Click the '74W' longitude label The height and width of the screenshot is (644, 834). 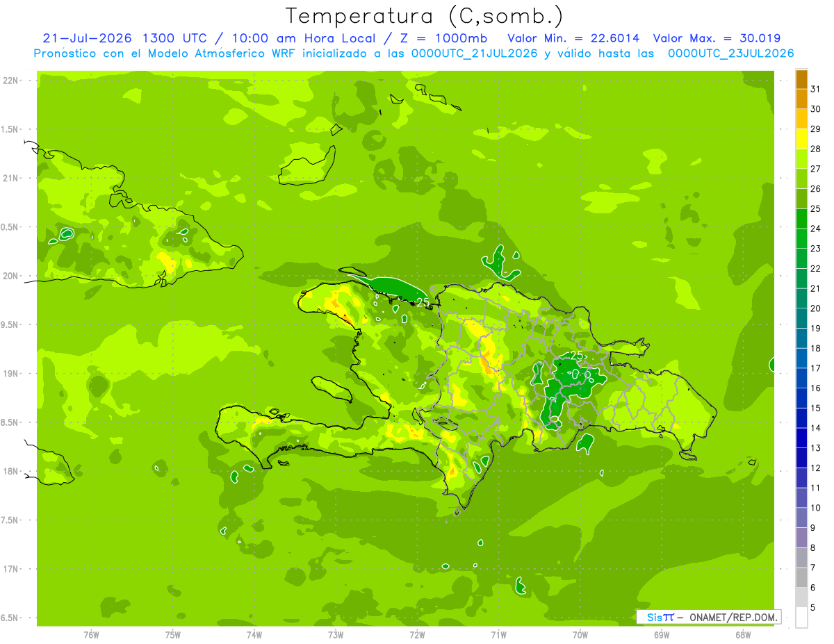coord(254,634)
